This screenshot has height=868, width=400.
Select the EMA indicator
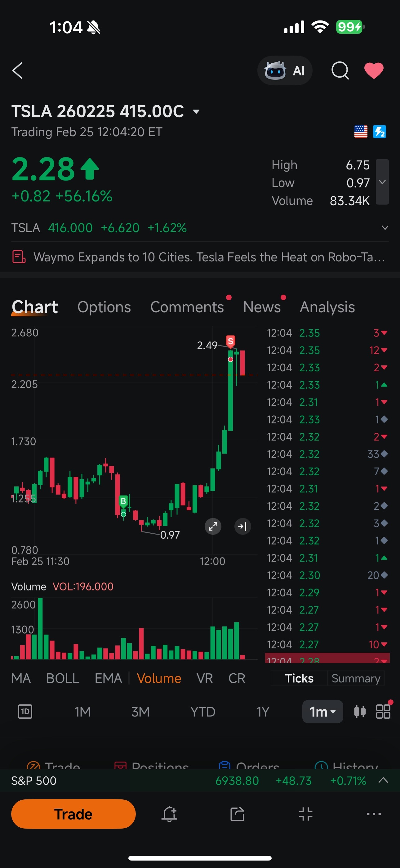click(x=108, y=678)
